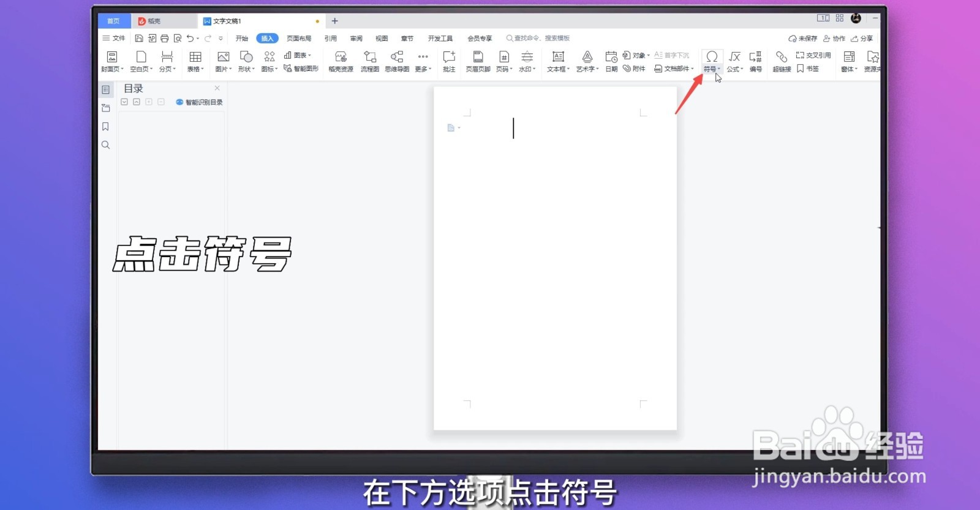Insert a 表格 table
This screenshot has width=980, height=510.
(195, 61)
